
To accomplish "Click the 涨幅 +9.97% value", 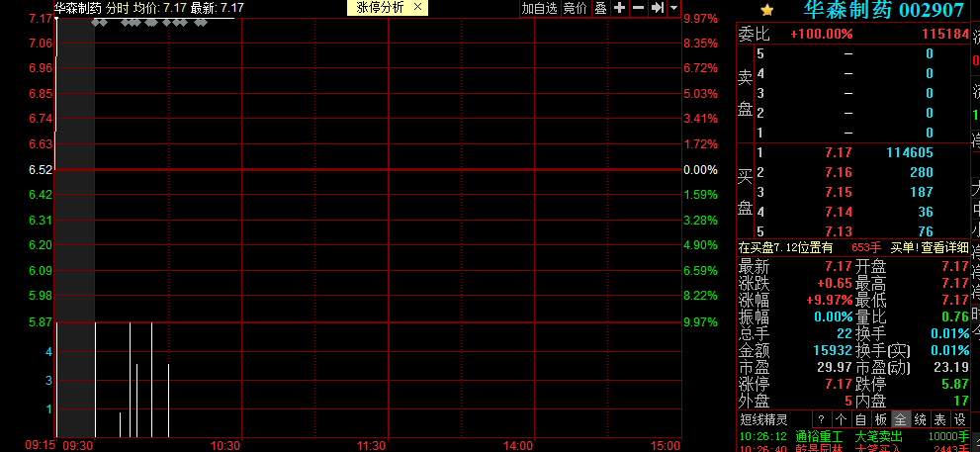I will [829, 300].
